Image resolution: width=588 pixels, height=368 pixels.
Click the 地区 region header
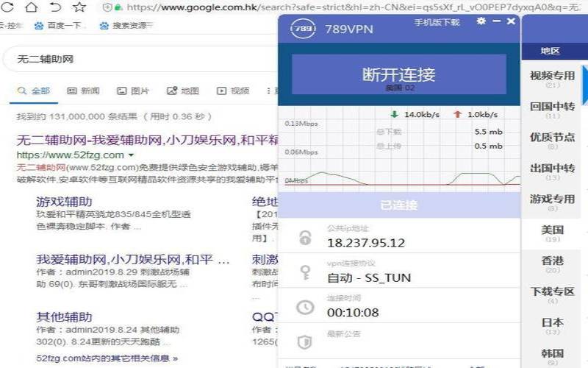coord(550,51)
